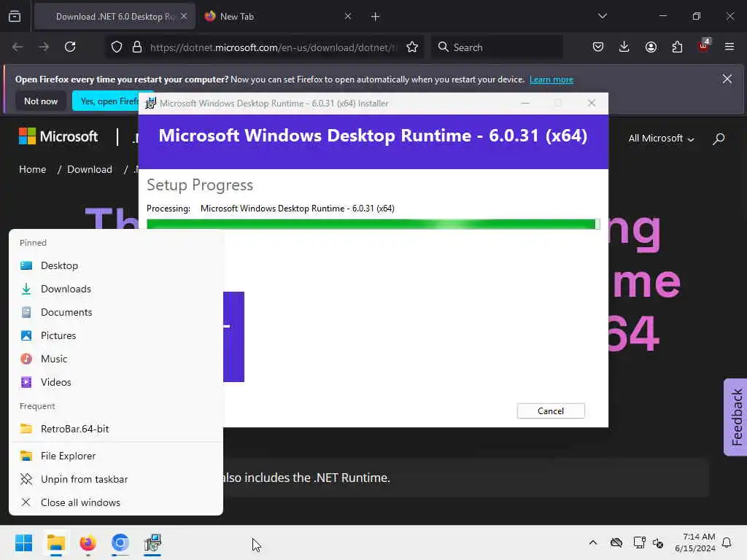Viewport: 747px width, 560px height.
Task: Save page to Pocket
Action: click(x=598, y=47)
